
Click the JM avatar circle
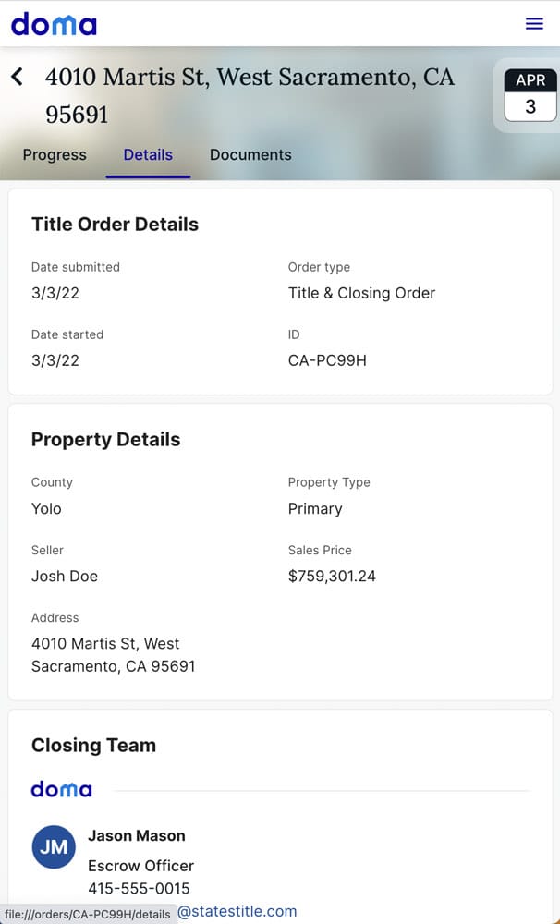tap(54, 846)
